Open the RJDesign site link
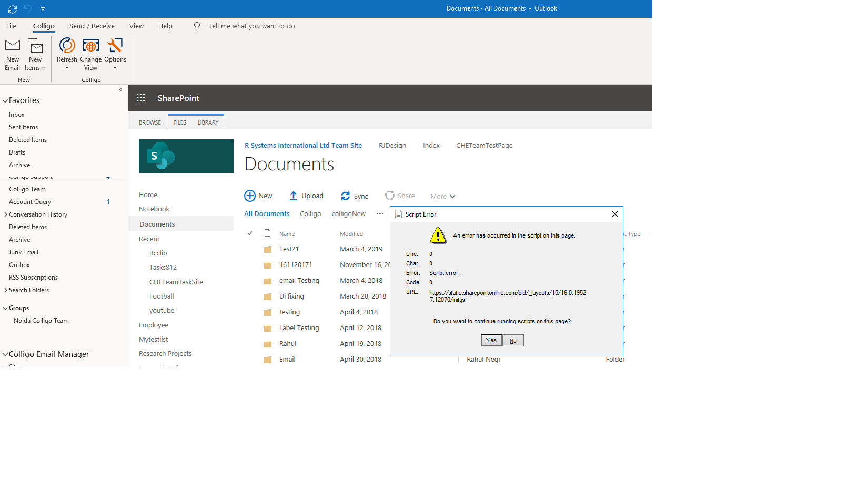This screenshot has height=502, width=868. point(392,145)
